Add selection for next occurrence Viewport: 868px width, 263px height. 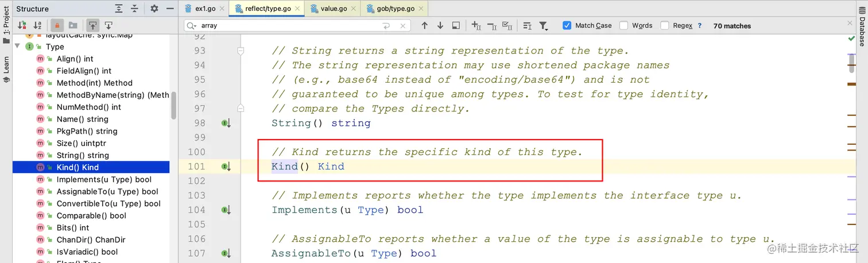(x=476, y=25)
